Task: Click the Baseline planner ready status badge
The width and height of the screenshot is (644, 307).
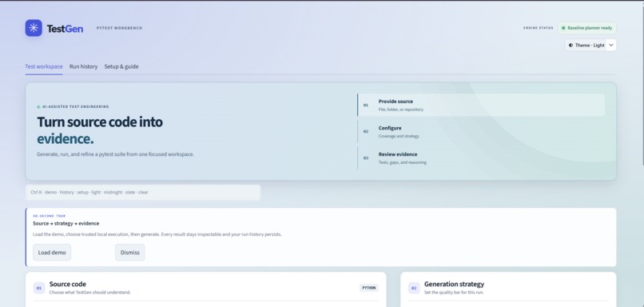Action: (x=587, y=28)
